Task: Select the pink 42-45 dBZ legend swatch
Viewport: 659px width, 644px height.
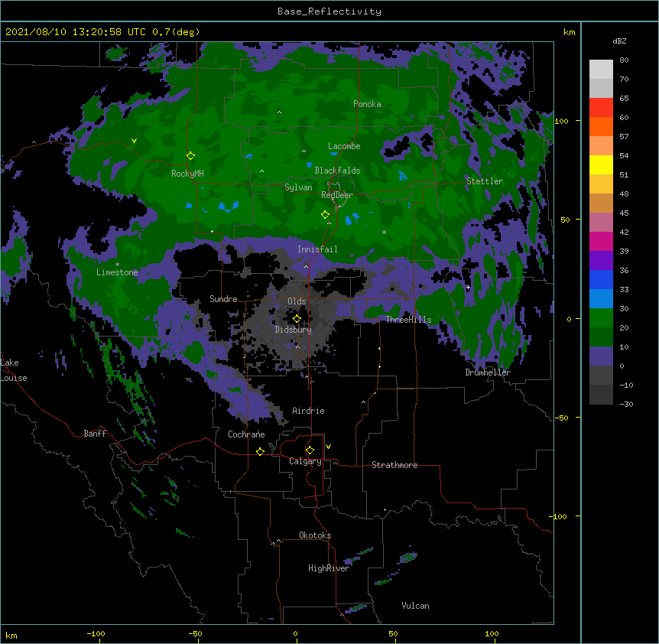Action: click(601, 223)
